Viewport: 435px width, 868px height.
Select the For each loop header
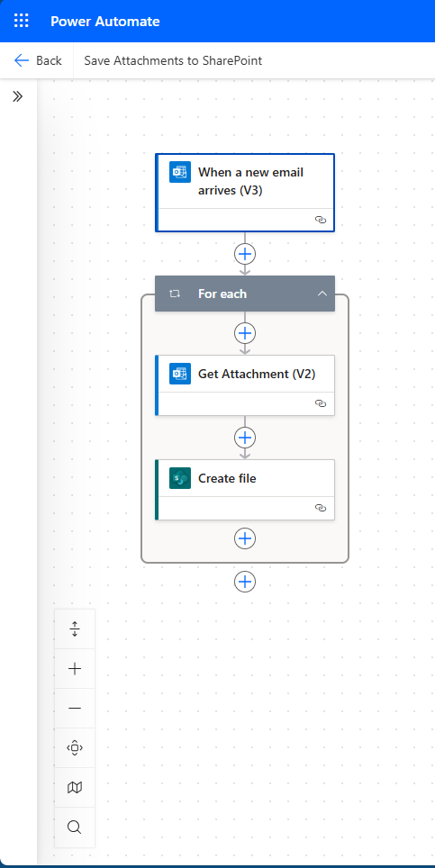245,294
